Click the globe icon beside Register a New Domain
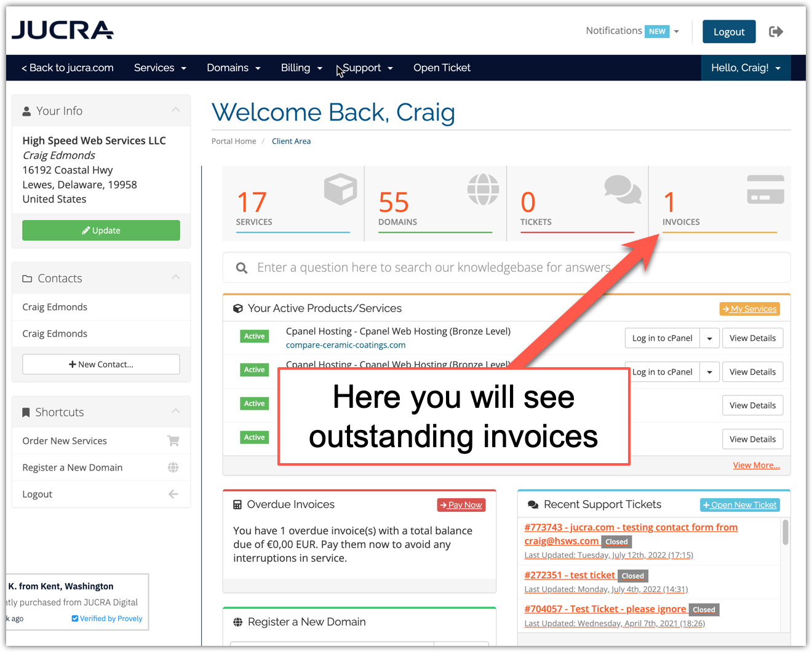 [173, 467]
